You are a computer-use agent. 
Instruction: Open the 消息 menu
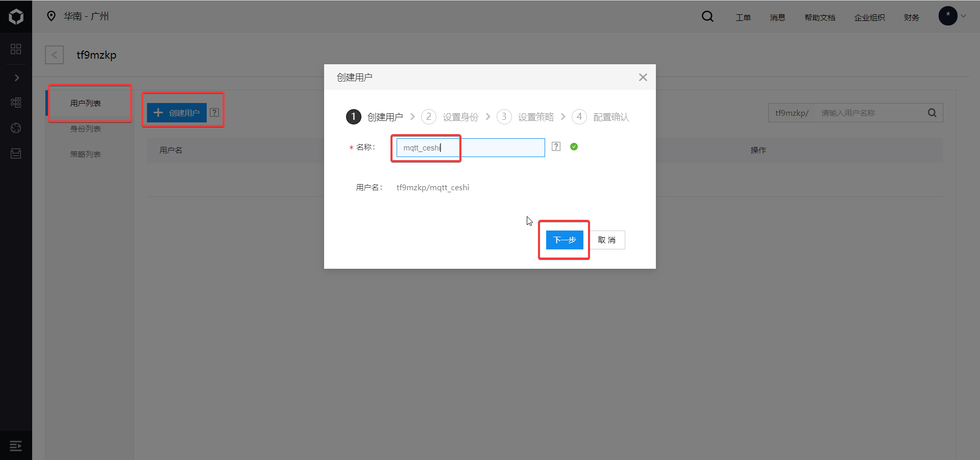click(x=777, y=17)
